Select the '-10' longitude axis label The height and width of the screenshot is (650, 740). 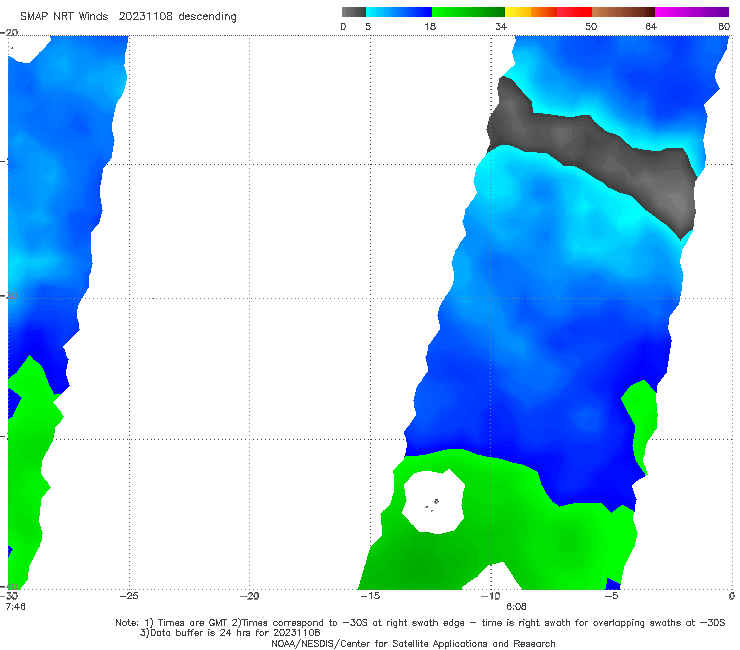[x=490, y=596]
